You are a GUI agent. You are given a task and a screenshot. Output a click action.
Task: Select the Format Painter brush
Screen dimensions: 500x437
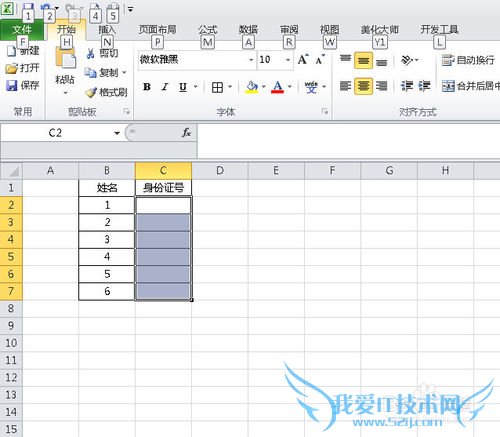pyautogui.click(x=91, y=92)
